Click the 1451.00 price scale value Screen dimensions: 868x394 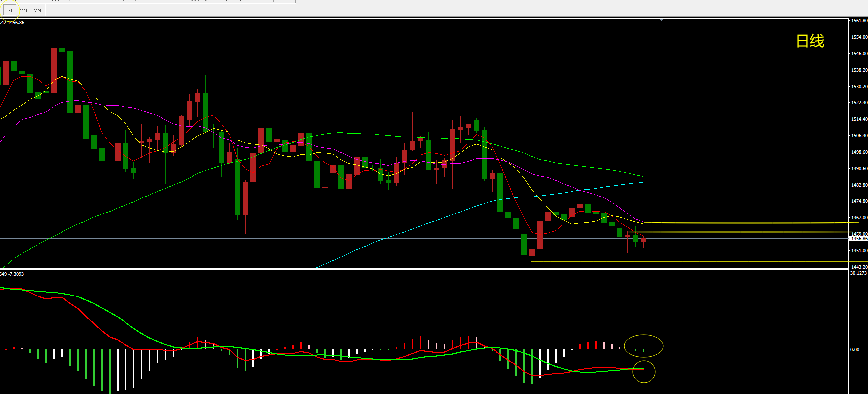(x=859, y=251)
